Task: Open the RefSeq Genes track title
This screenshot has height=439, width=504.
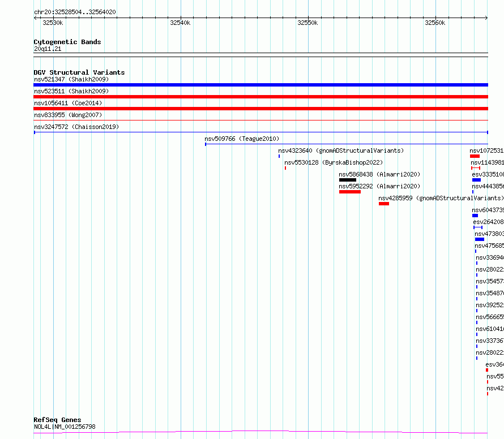Action: (x=58, y=420)
